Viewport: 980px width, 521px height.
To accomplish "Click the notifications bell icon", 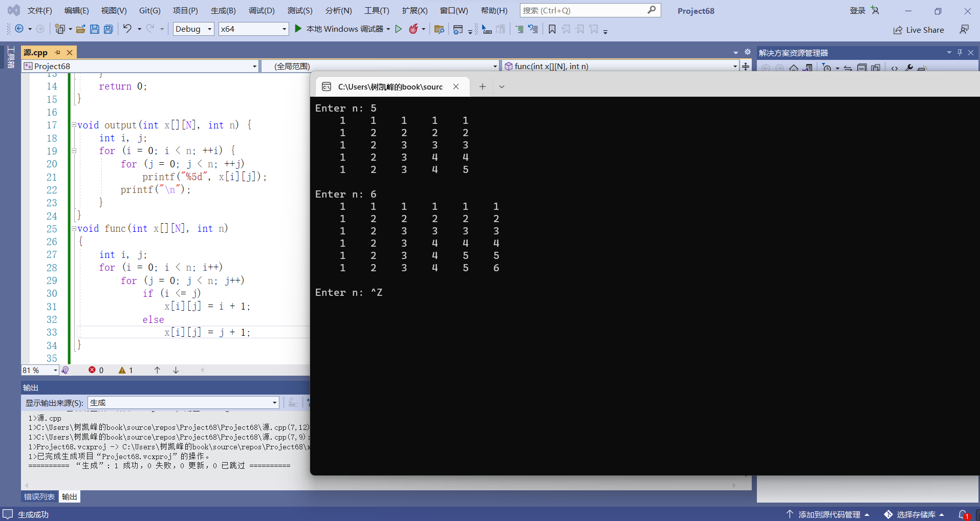I will 963,514.
